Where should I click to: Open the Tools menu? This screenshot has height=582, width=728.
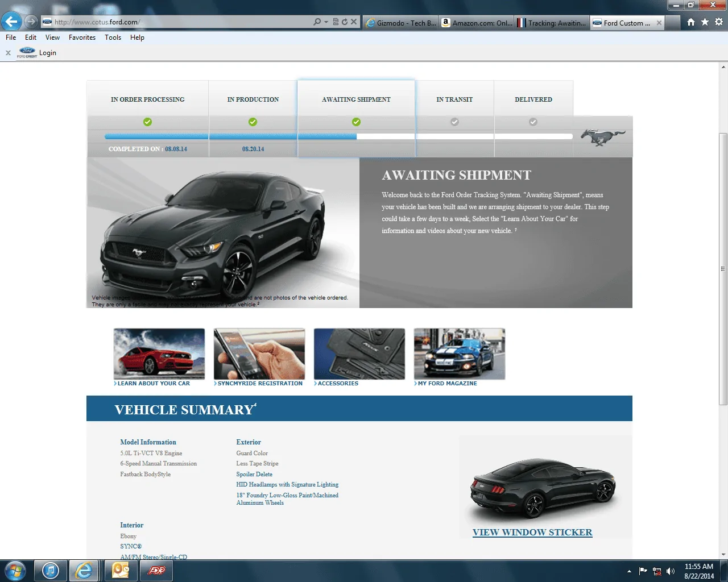point(113,38)
